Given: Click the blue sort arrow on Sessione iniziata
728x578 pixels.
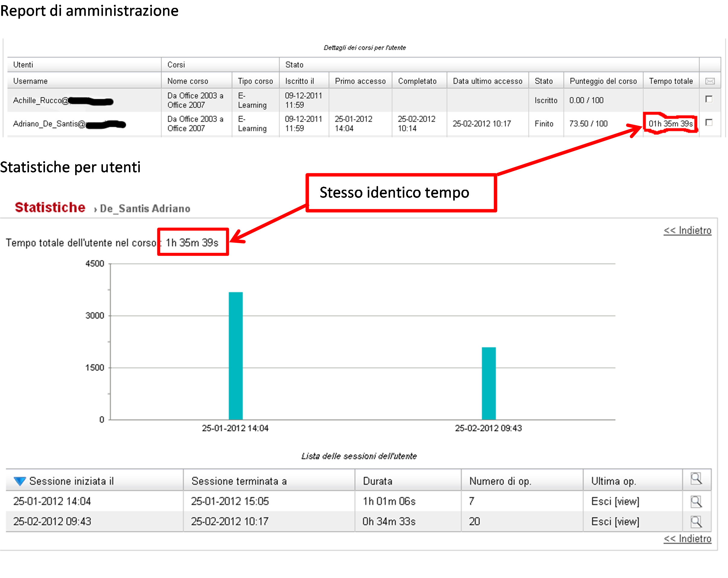Looking at the screenshot, I should [20, 481].
